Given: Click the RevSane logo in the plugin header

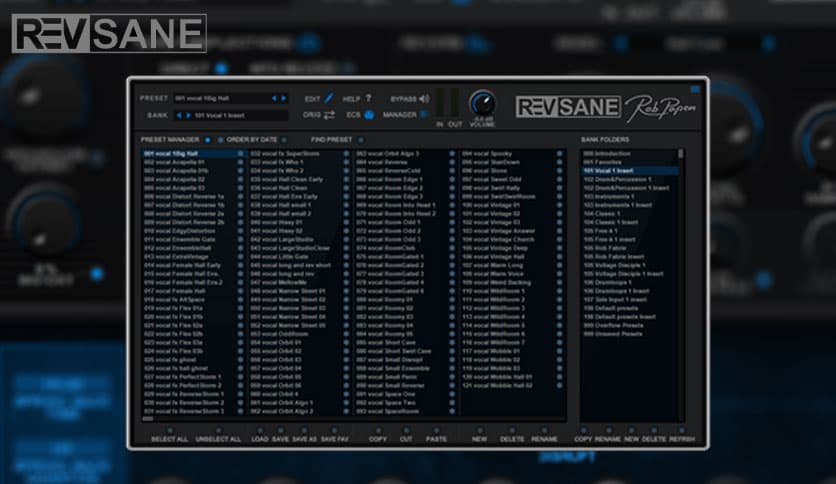Looking at the screenshot, I should [x=568, y=107].
